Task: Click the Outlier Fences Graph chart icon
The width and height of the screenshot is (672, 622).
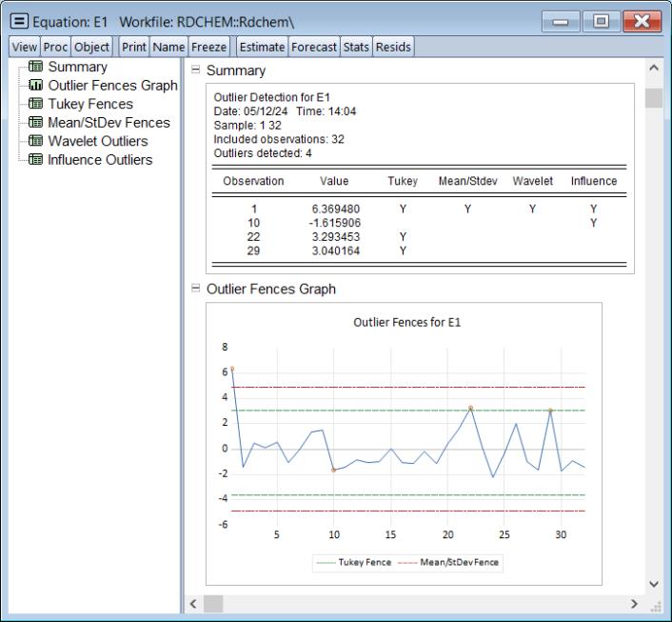Action: (35, 86)
